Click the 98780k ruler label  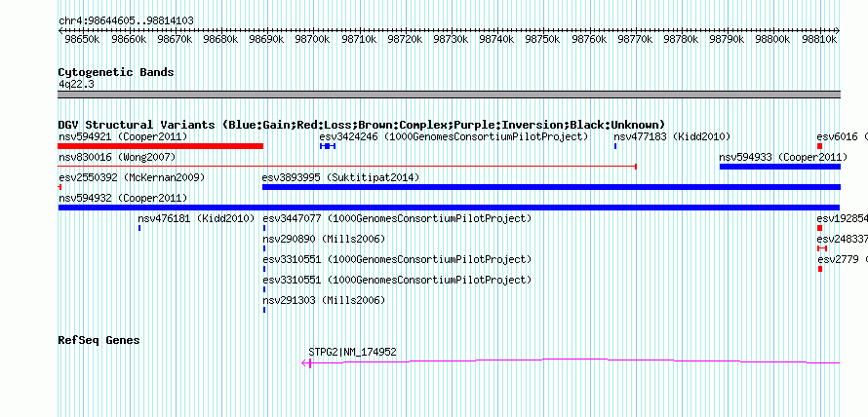point(681,39)
